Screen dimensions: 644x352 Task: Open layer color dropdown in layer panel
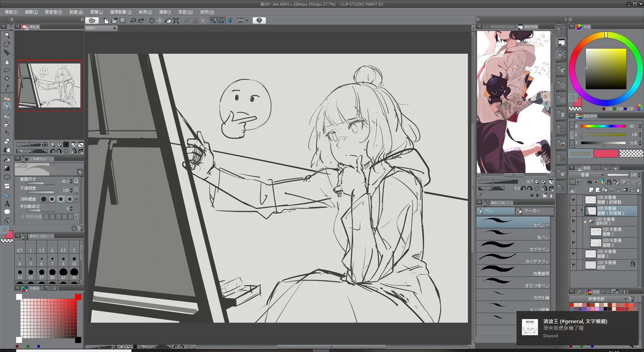pyautogui.click(x=577, y=183)
